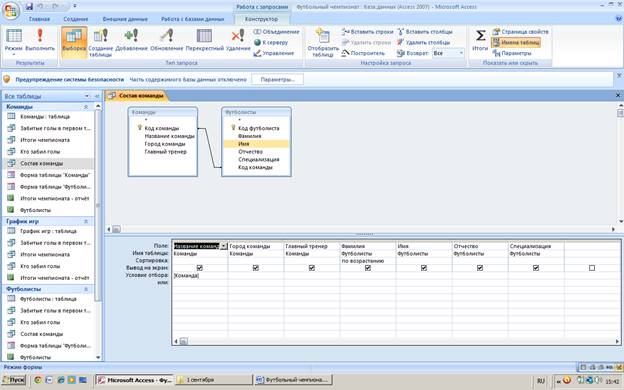Open the Режим view button

[14, 42]
